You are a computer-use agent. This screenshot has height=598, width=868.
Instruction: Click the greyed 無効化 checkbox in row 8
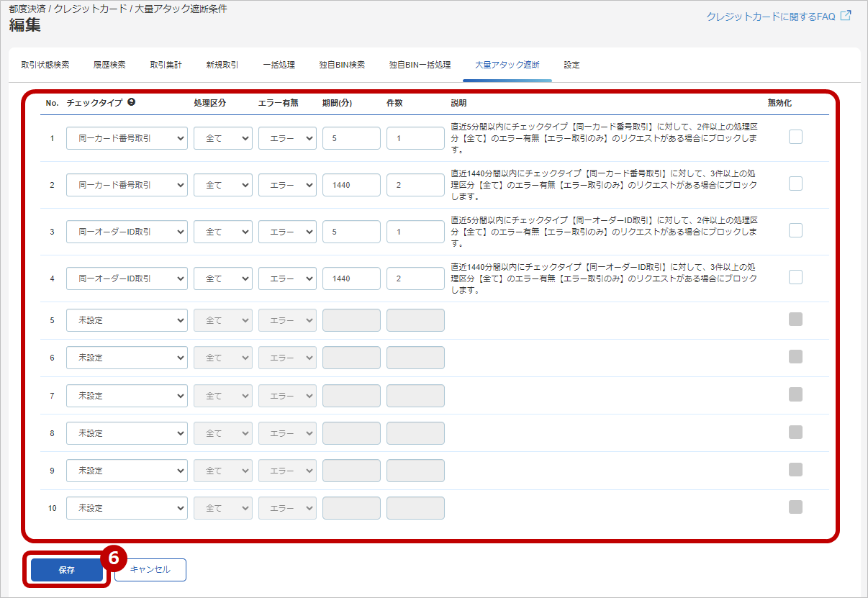[795, 432]
